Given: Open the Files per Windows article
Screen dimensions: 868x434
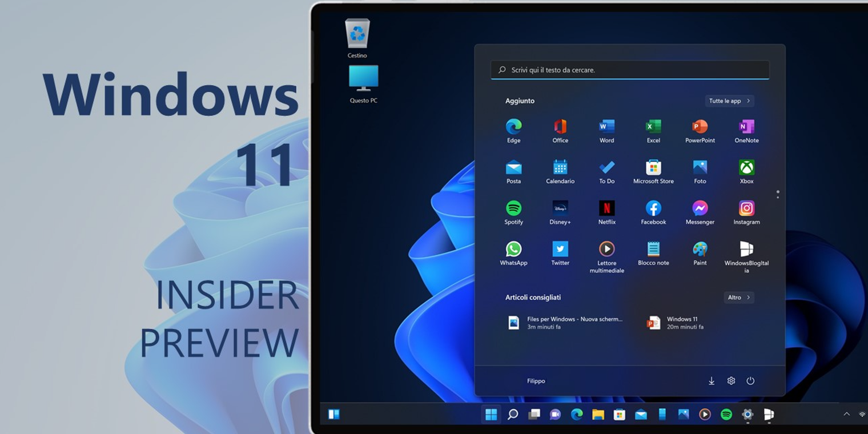Looking at the screenshot, I should [565, 323].
